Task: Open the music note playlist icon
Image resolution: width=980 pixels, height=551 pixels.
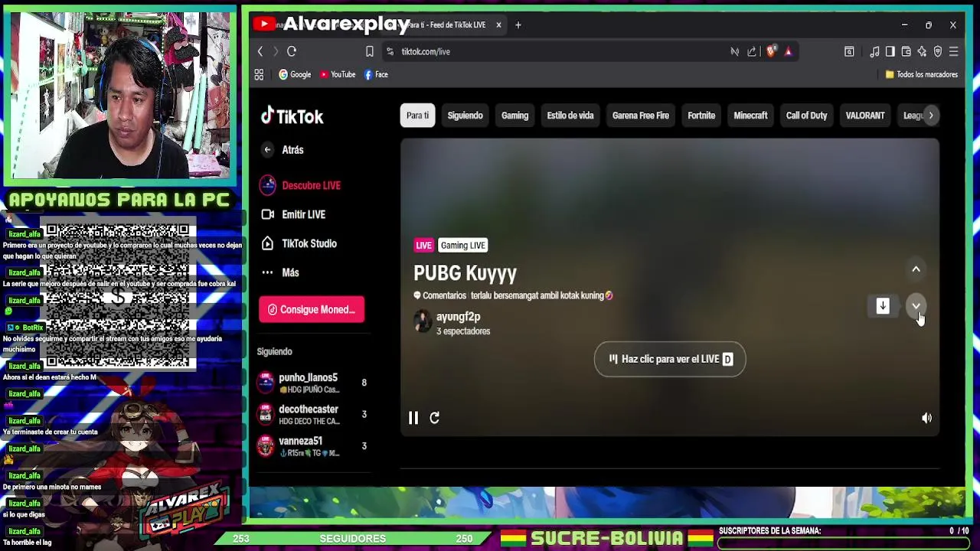Action: click(x=874, y=51)
